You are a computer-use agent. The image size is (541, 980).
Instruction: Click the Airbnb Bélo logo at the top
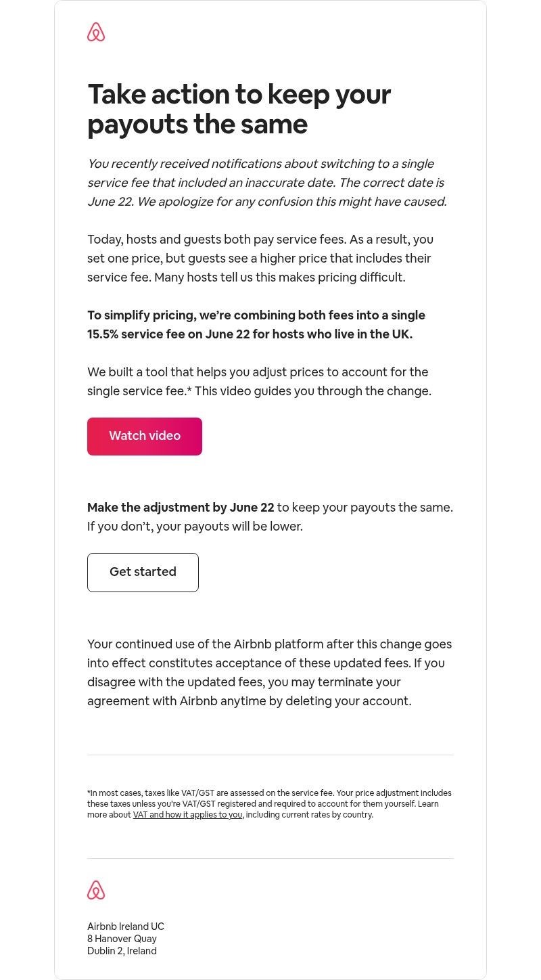click(97, 30)
